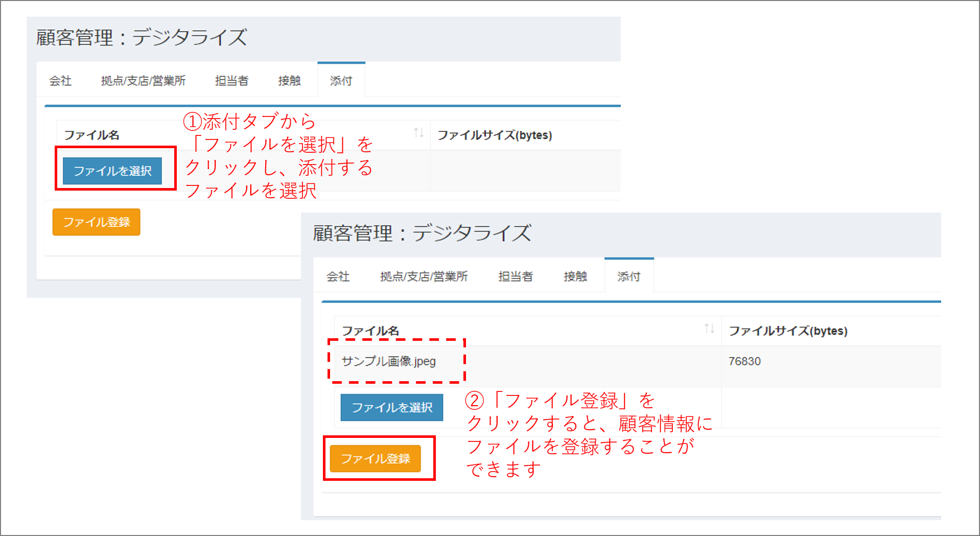
Task: Click the sort arrows icon in lower panel
Action: pyautogui.click(x=709, y=329)
